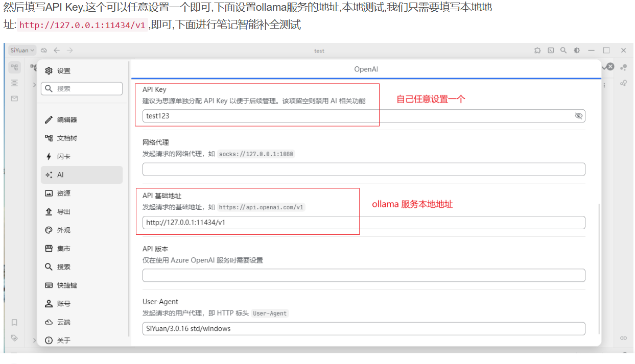This screenshot has width=635, height=364.
Task: Expand the tree chevron beside 关于
Action: click(x=35, y=340)
